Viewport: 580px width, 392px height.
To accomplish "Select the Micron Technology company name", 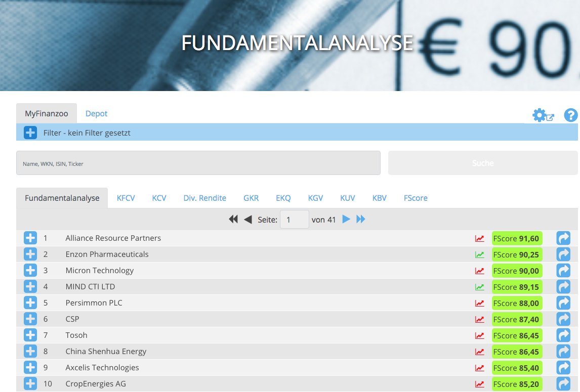I will coord(100,270).
